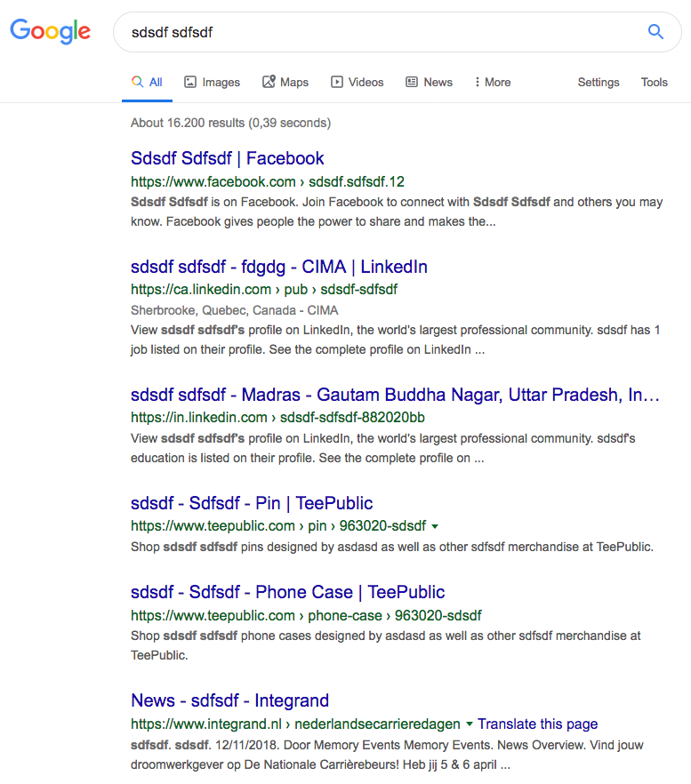Open the Sdsdf Sdfsdf | Facebook result
The width and height of the screenshot is (691, 784).
coord(227,158)
